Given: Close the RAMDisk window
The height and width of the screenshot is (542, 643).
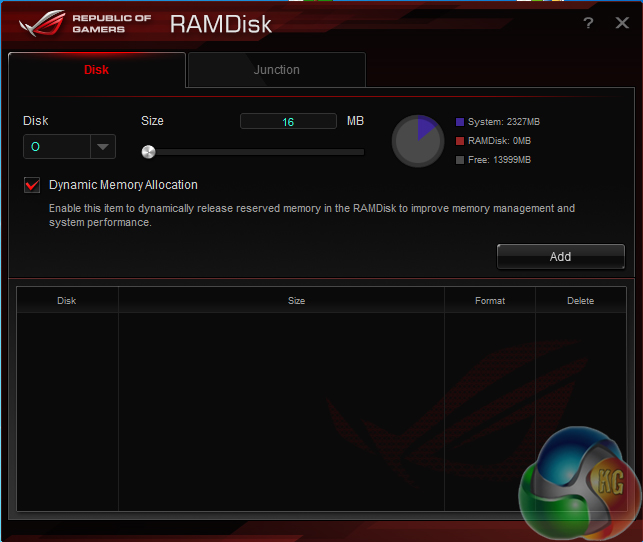Looking at the screenshot, I should pos(622,23).
